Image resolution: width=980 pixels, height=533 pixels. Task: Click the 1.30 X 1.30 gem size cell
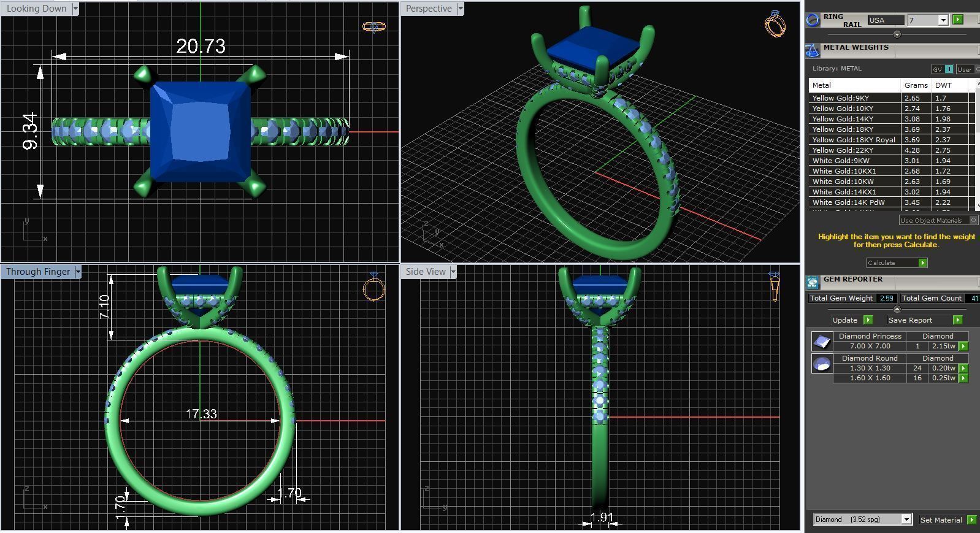870,368
